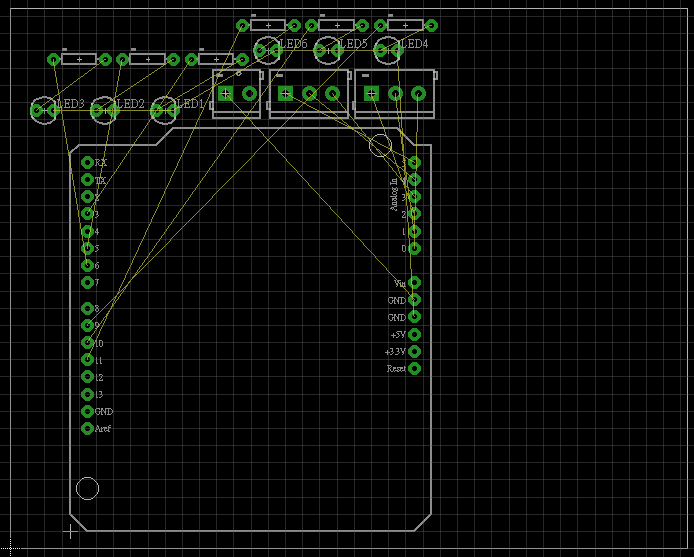
Task: Select the resistor directly above LED3
Action: pyautogui.click(x=78, y=59)
